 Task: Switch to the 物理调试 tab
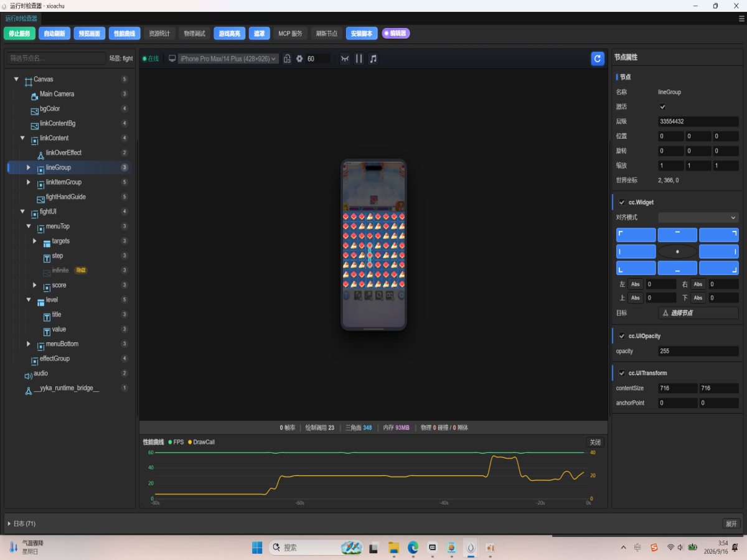pos(194,34)
